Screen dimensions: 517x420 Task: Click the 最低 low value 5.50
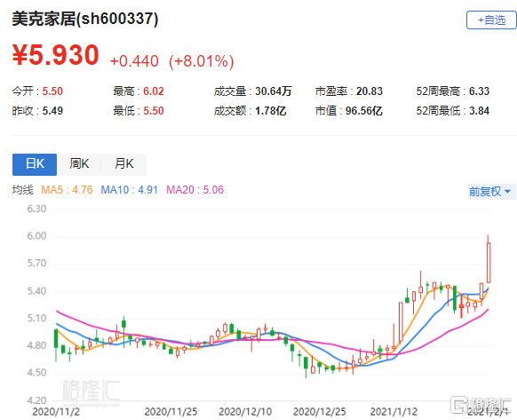[154, 111]
